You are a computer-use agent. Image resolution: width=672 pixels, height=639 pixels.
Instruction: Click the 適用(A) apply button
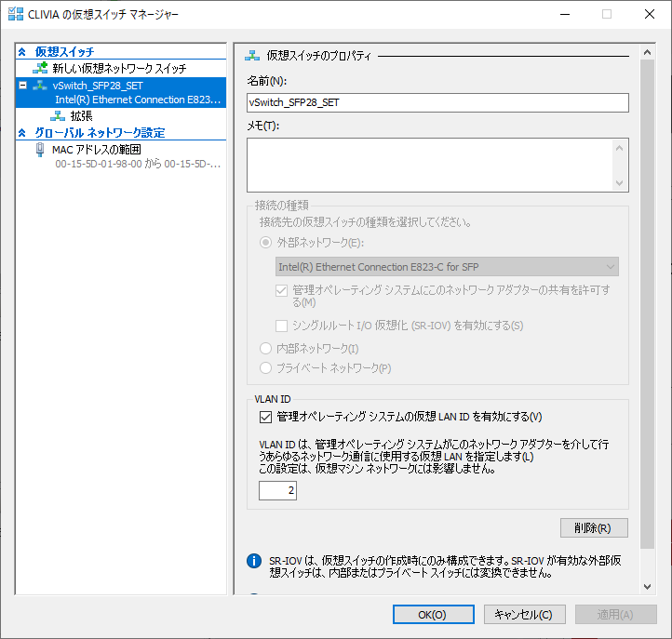coord(616,615)
